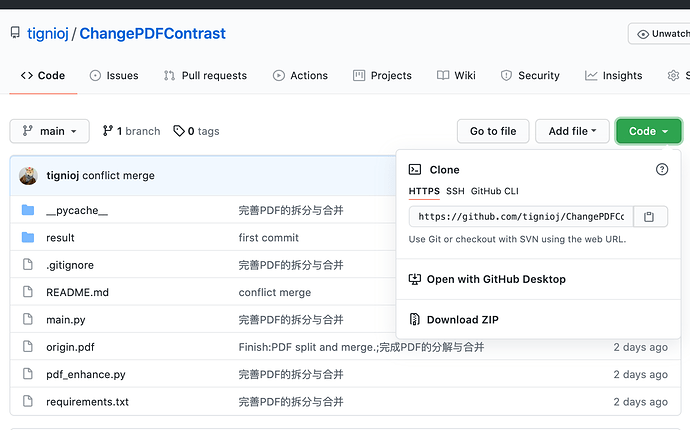
Task: Click origin.pdf's 2 days ago timestamp
Action: (x=640, y=347)
